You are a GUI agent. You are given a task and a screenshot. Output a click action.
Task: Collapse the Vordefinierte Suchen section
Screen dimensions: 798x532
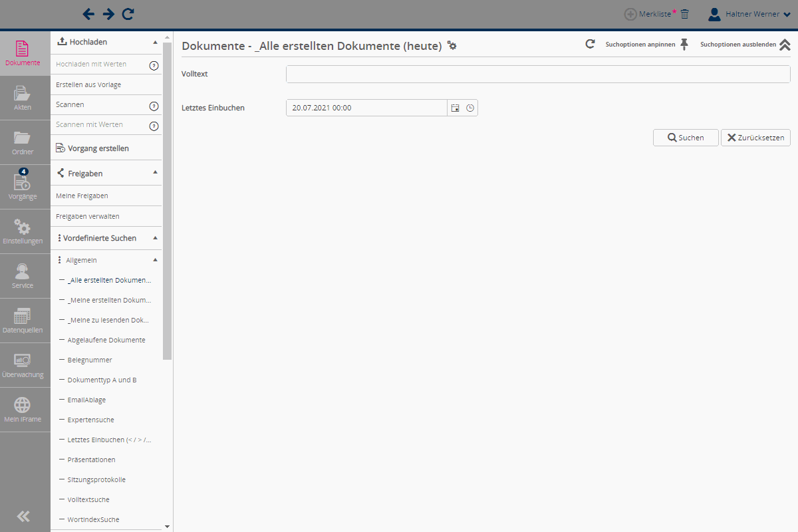156,238
